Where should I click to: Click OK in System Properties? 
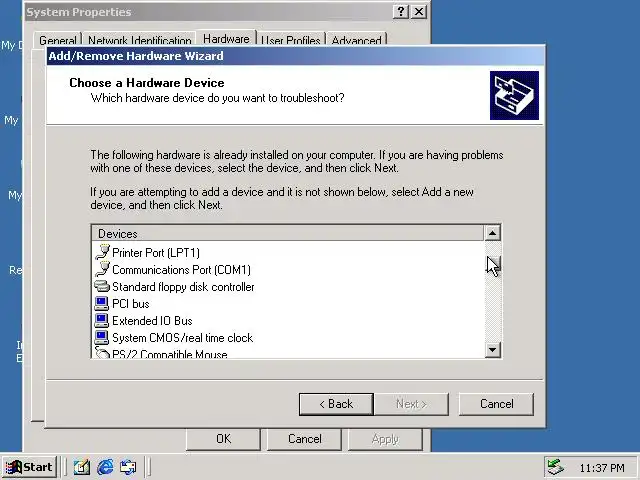(x=223, y=439)
